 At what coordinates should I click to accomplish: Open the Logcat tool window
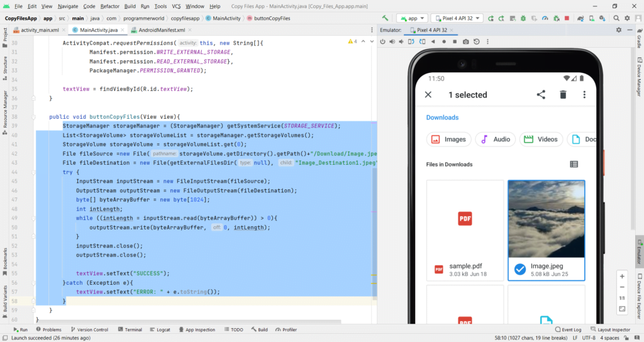[x=160, y=329]
